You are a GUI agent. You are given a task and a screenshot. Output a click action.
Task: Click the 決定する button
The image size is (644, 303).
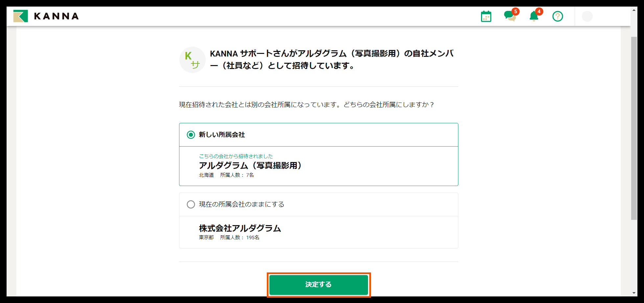(318, 285)
